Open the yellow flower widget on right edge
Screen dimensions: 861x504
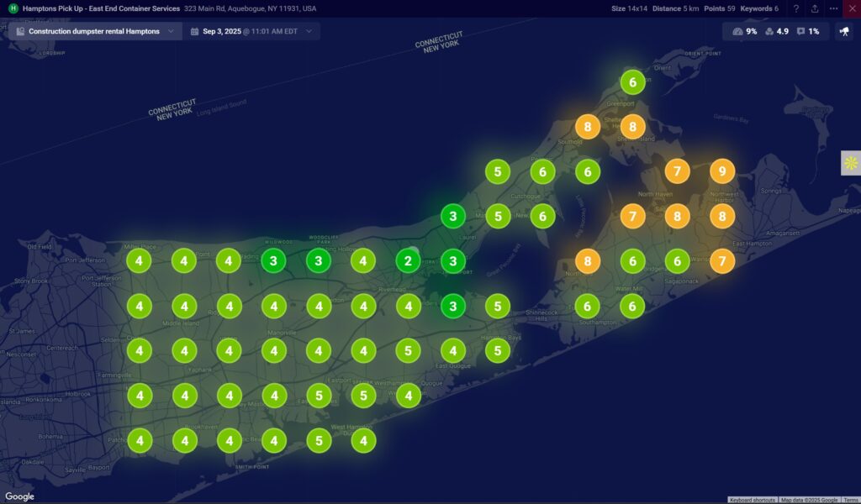[x=851, y=163]
